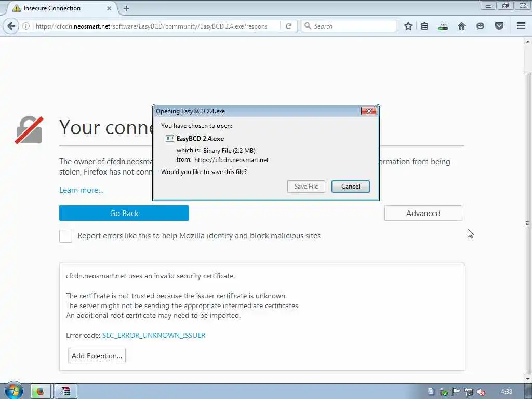Image resolution: width=532 pixels, height=399 pixels.
Task: Click Save File in download dialog
Action: 306,187
